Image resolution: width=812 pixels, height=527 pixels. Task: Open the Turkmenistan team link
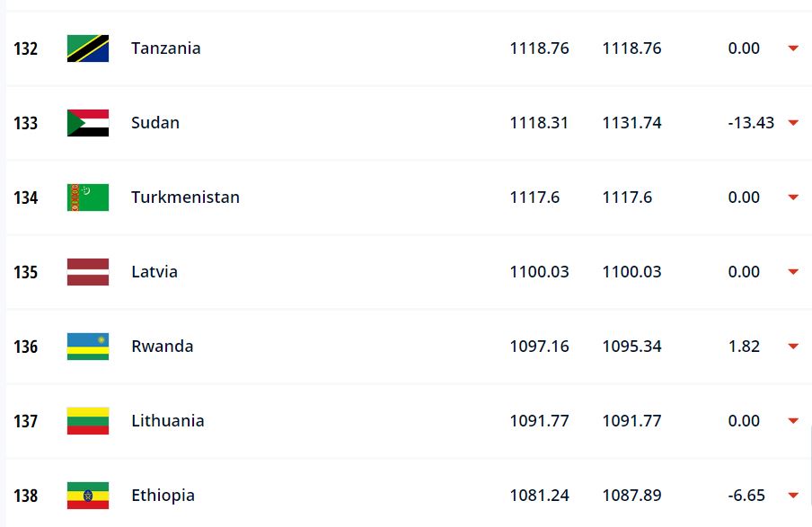[x=185, y=198]
